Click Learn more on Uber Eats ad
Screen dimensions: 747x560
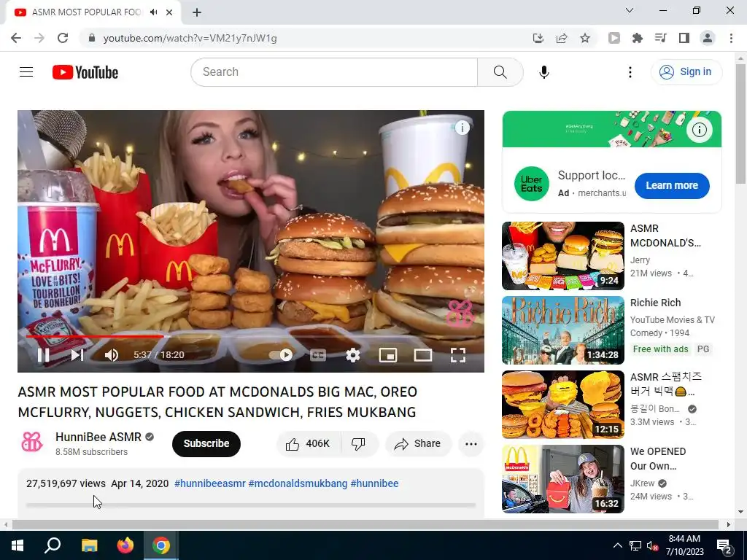coord(672,185)
